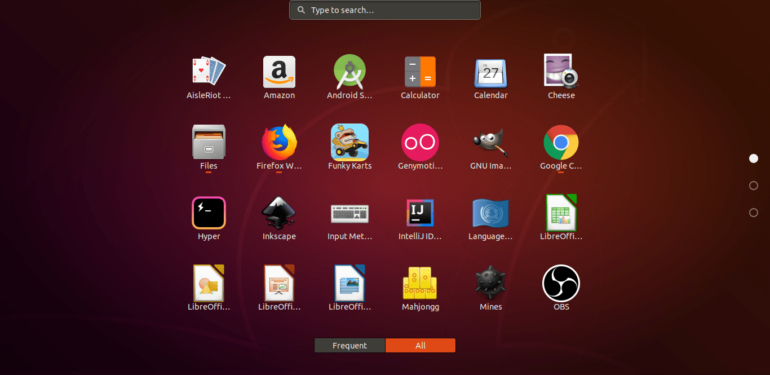Click the 'Type to search' field

pos(385,10)
